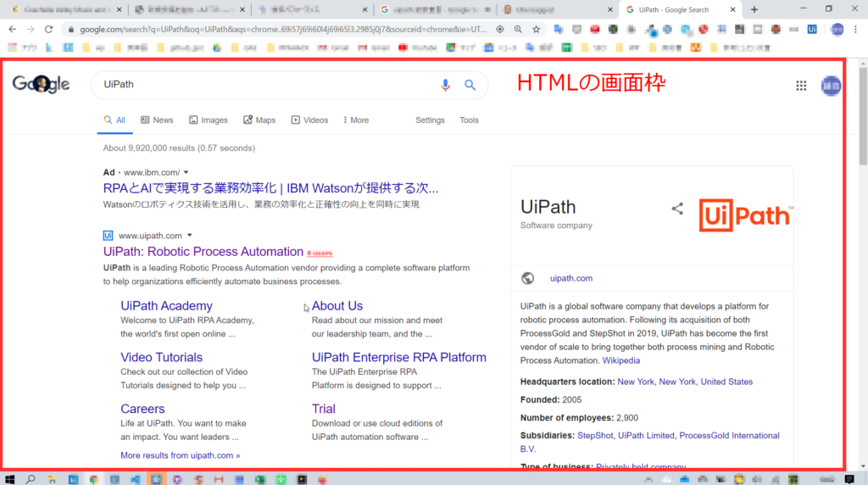This screenshot has width=868, height=485.
Task: Open Chrome three-dot menu
Action: coord(856,30)
